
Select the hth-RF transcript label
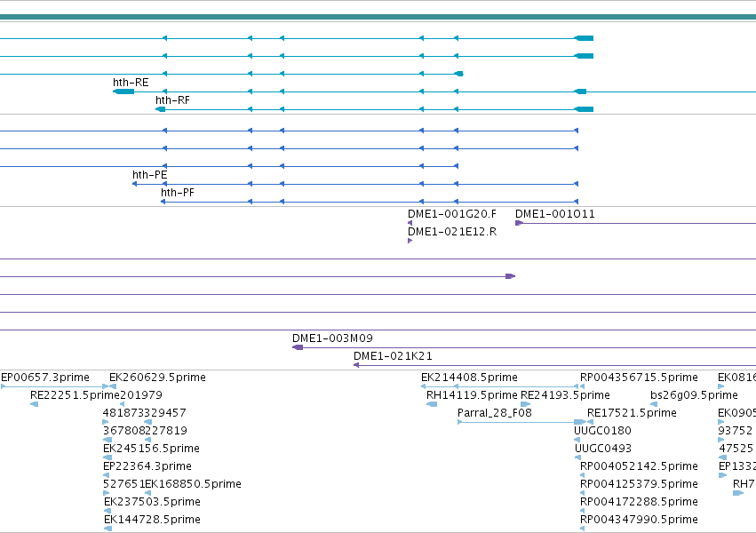(172, 100)
